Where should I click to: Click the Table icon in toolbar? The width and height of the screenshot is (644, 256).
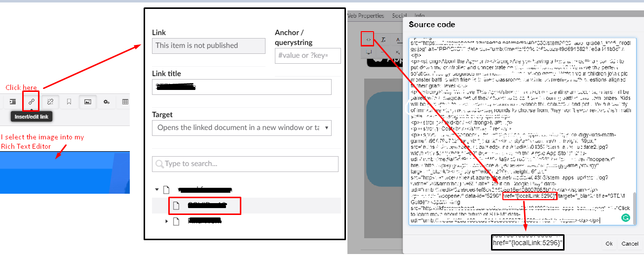click(125, 102)
